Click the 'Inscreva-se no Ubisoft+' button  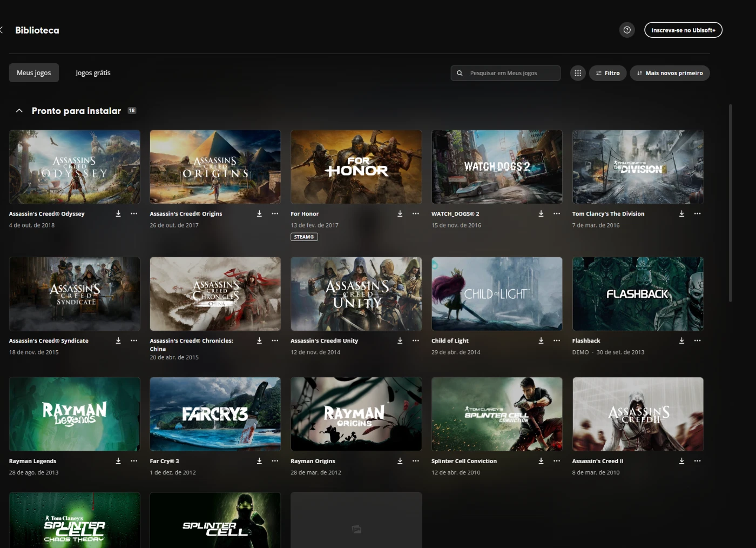683,30
